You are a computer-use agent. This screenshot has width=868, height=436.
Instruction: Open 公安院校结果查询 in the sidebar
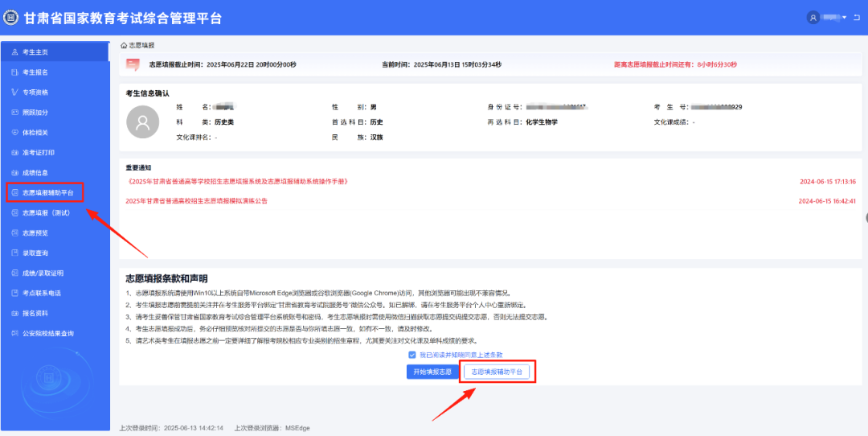(x=47, y=333)
